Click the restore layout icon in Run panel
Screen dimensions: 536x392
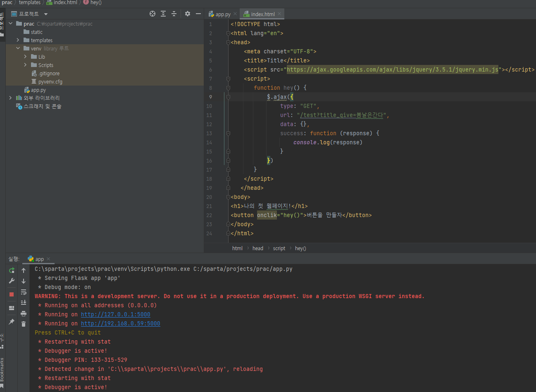pos(12,308)
